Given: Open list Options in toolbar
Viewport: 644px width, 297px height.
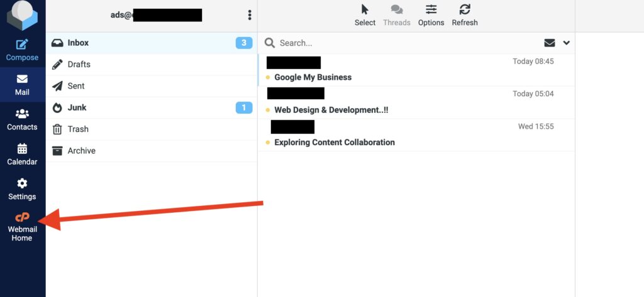Looking at the screenshot, I should coord(431,15).
